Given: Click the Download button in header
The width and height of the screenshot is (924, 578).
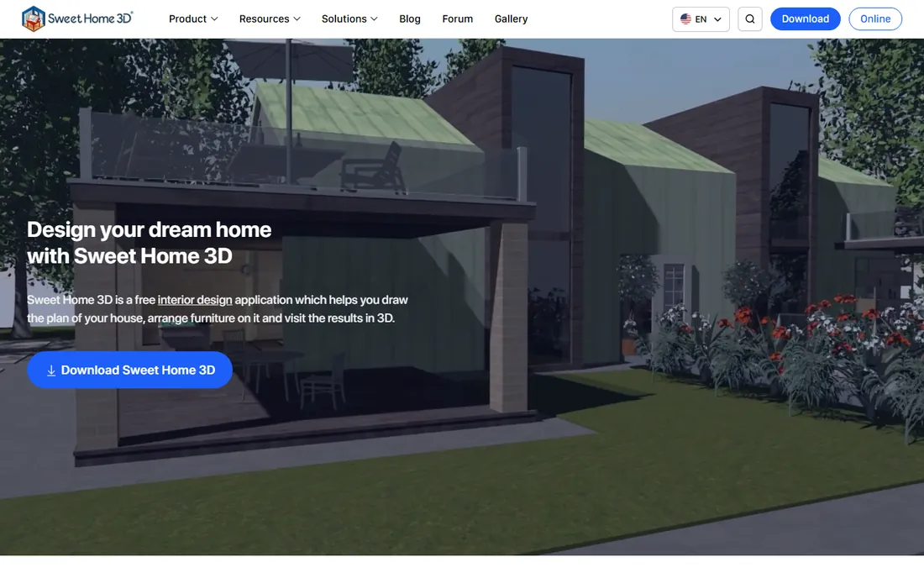Looking at the screenshot, I should pos(805,18).
